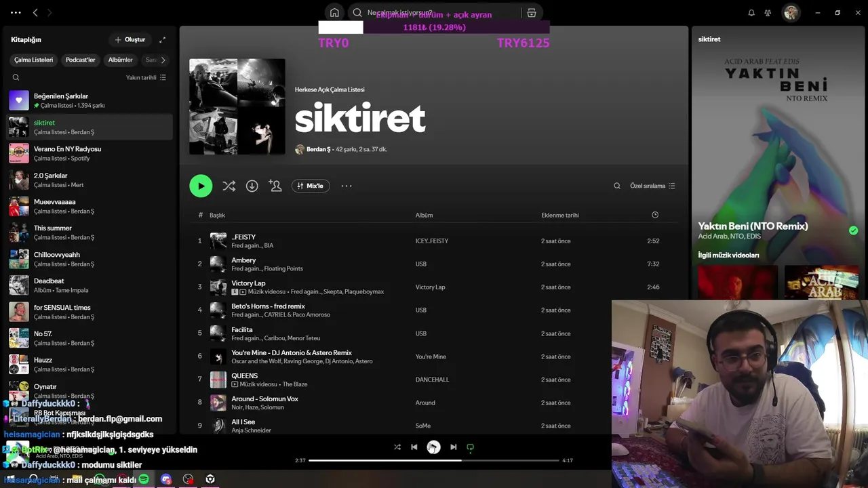Open the DANCEHALL album link
The width and height of the screenshot is (868, 488).
click(432, 380)
